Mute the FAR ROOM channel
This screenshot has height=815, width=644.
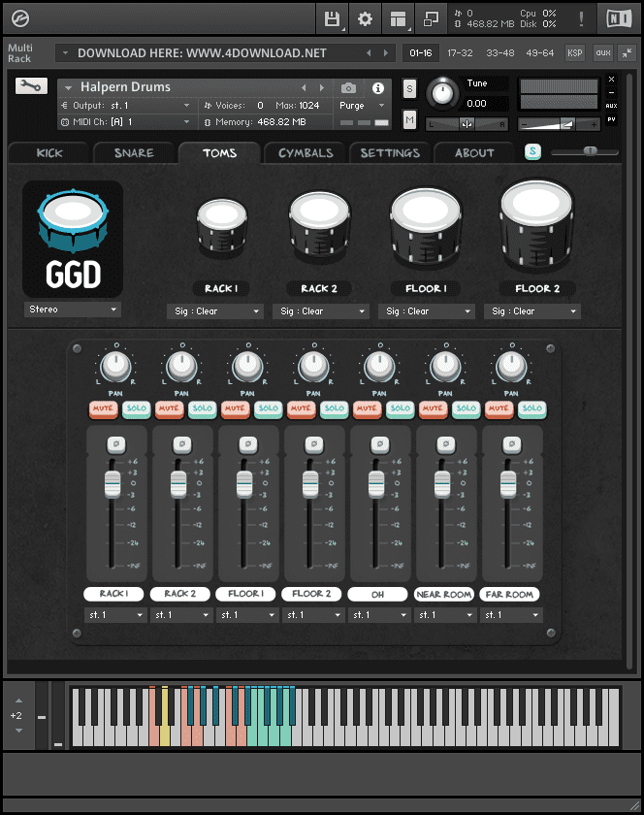(499, 409)
